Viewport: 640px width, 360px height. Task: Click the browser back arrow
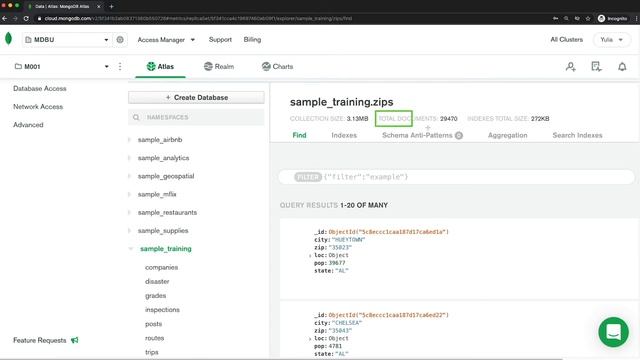[x=4, y=18]
